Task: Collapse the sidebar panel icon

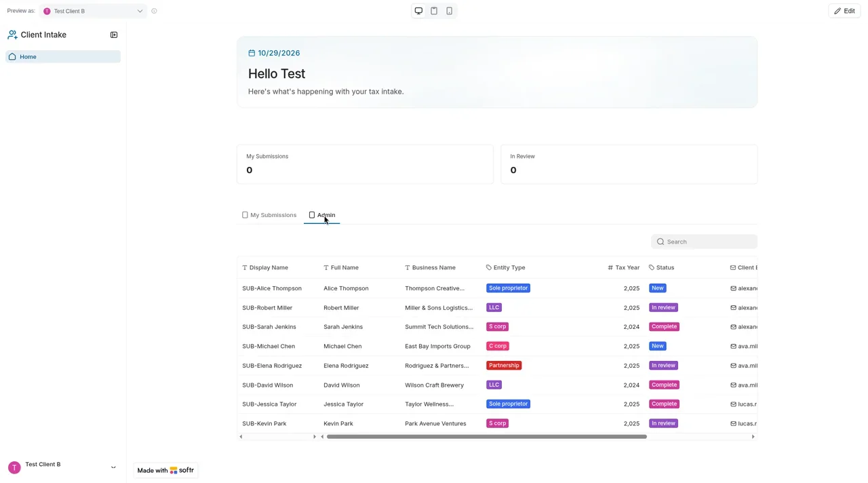Action: coord(114,35)
